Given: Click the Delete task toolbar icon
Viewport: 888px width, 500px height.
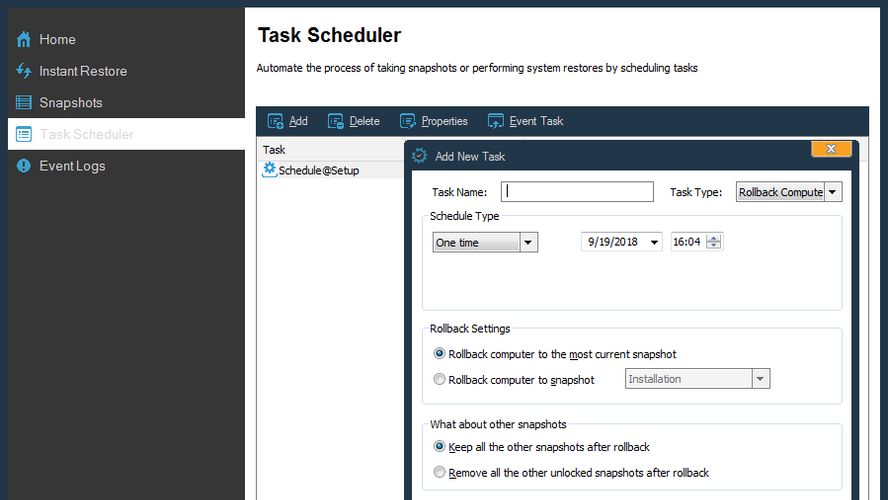Looking at the screenshot, I should point(336,121).
